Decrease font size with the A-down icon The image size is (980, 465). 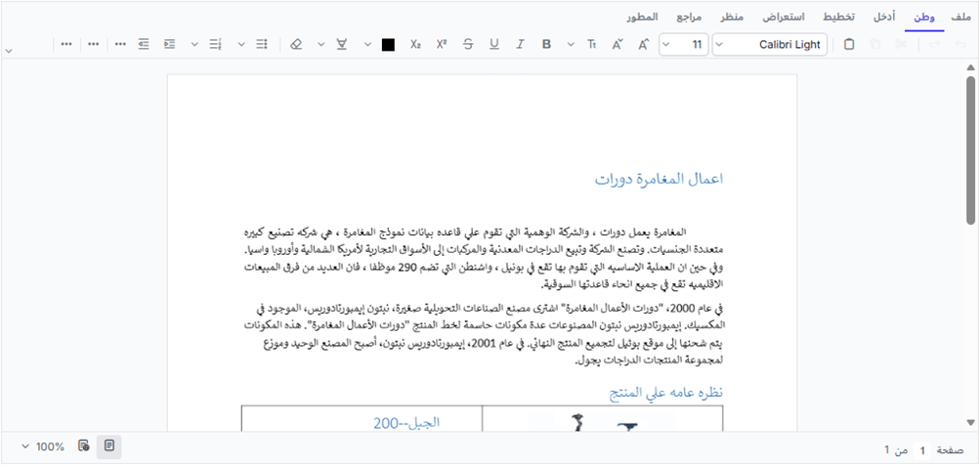[618, 44]
